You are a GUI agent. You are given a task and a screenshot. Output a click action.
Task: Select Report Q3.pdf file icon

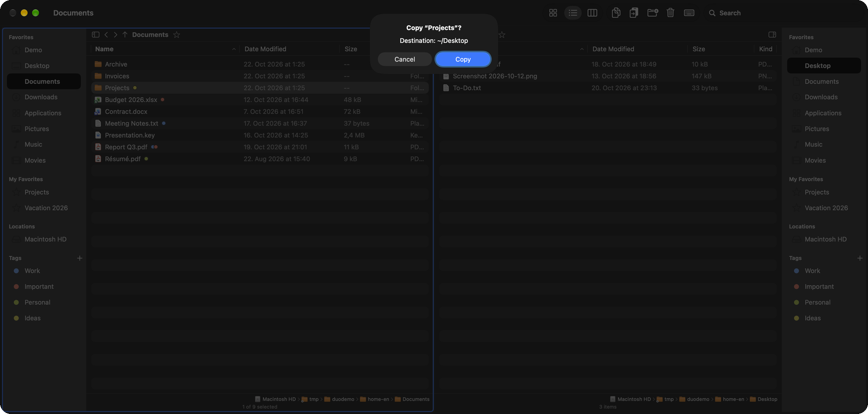98,147
